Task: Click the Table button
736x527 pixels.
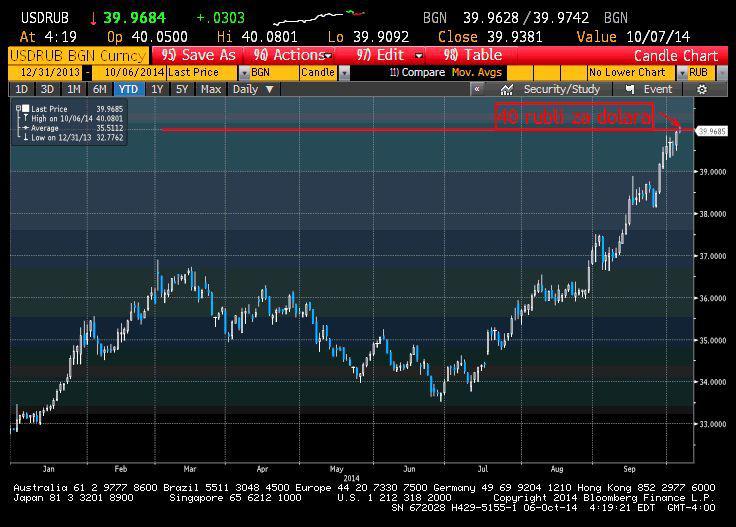Action: (475, 55)
